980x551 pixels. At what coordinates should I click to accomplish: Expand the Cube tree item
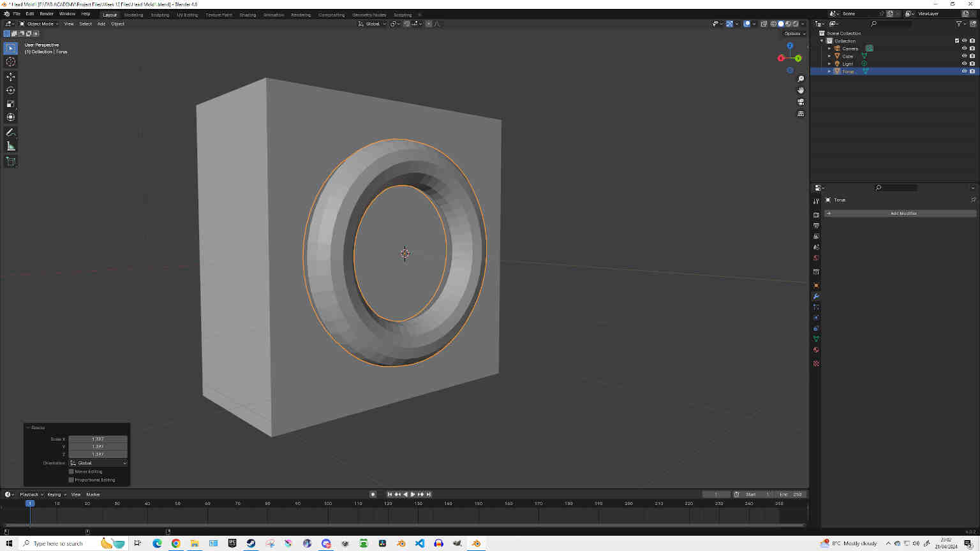[x=829, y=56]
